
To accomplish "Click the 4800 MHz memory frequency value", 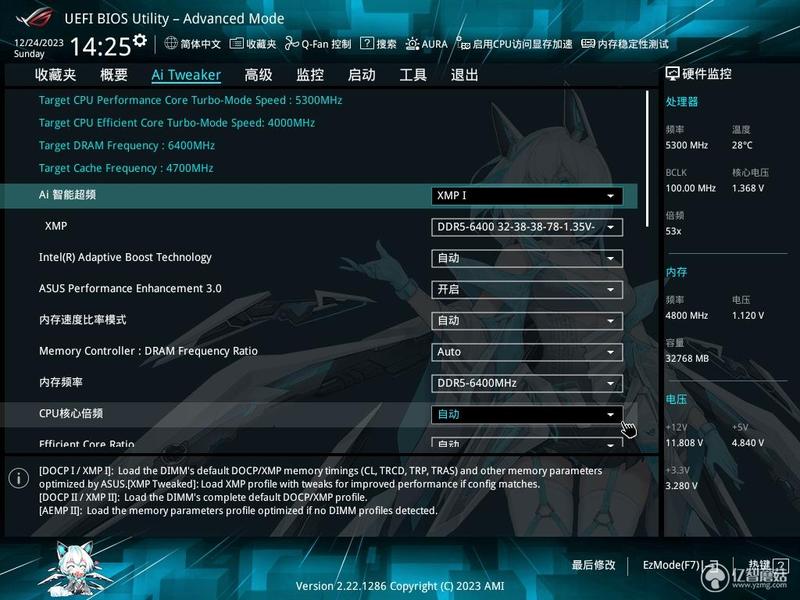I will point(687,316).
